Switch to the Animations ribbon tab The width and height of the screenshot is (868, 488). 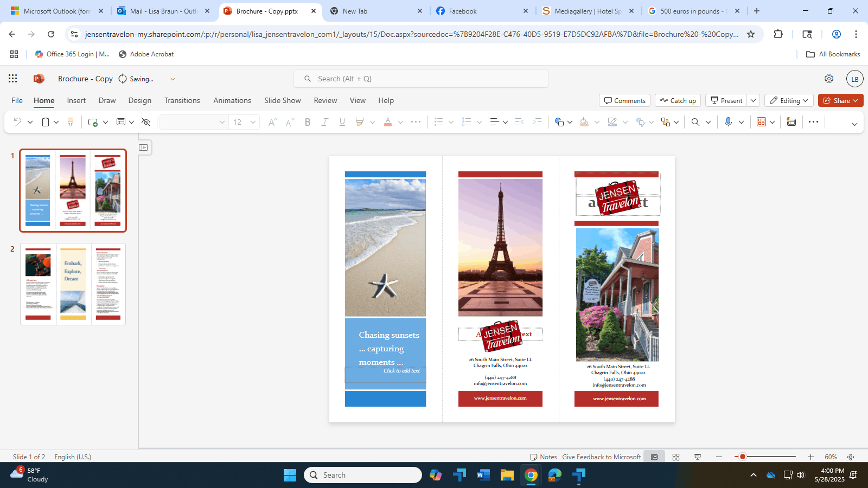coord(232,100)
